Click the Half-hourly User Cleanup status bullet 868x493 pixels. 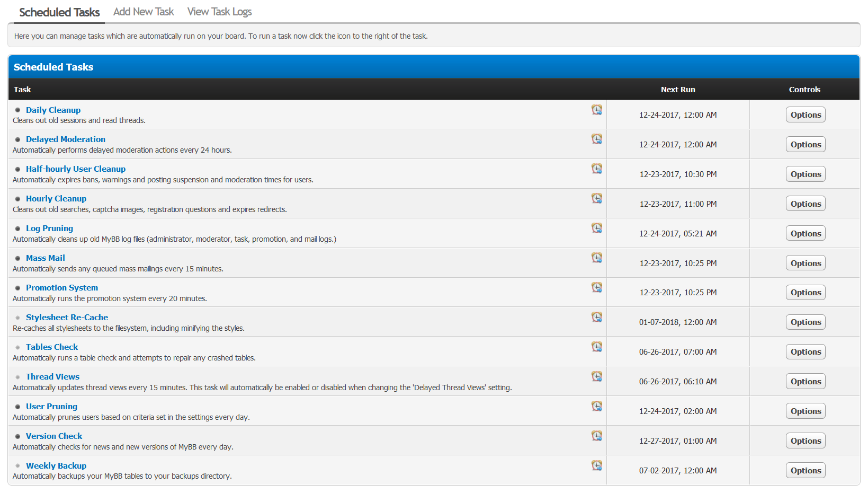point(17,169)
